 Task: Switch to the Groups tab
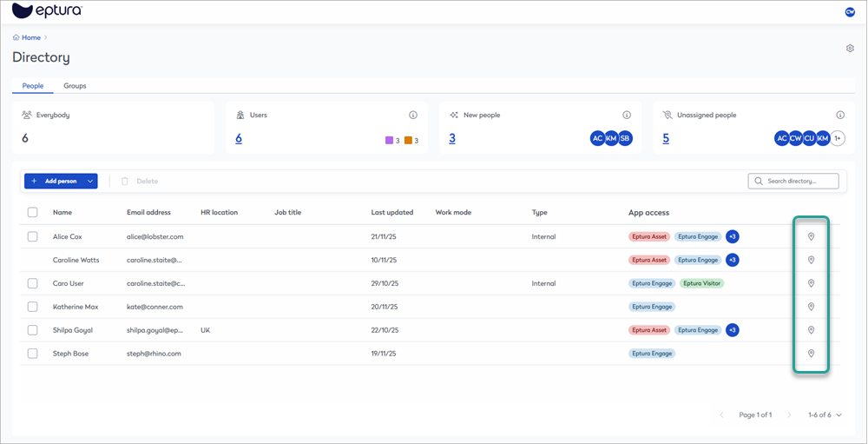coord(75,86)
